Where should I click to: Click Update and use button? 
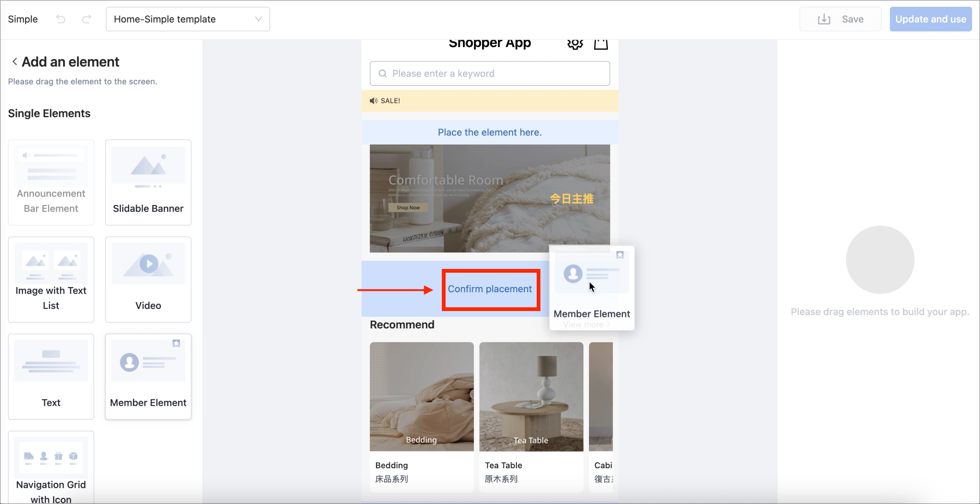(x=931, y=19)
